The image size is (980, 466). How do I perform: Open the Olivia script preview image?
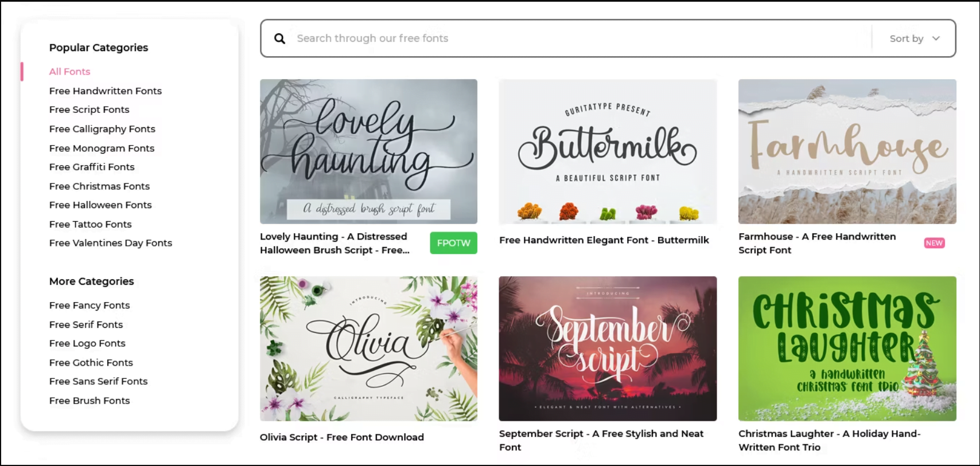tap(368, 348)
